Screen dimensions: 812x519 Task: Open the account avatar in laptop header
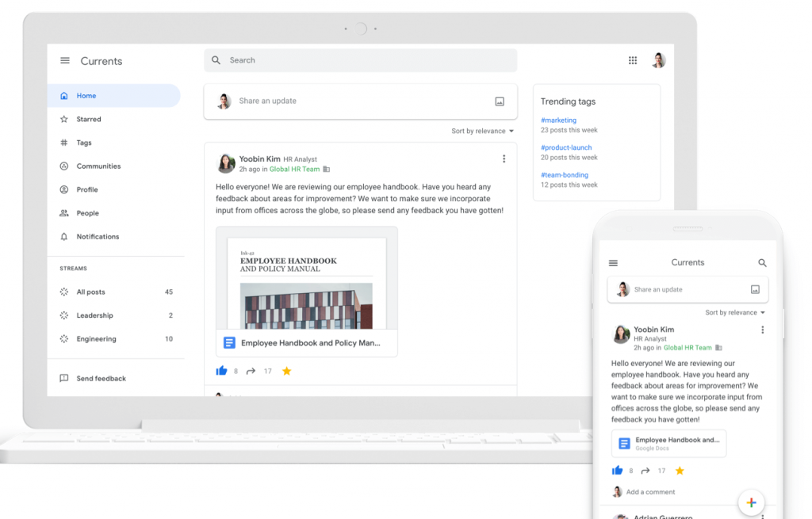[x=659, y=60]
